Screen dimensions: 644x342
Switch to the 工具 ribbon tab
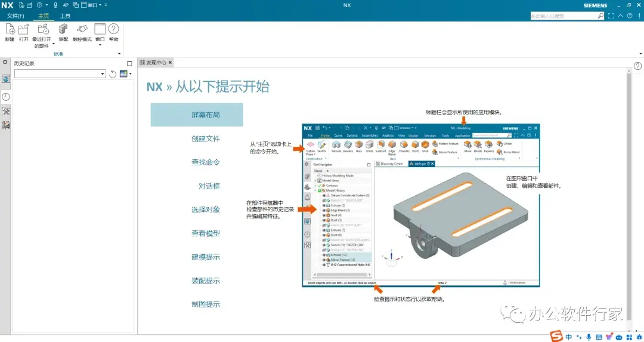[65, 16]
